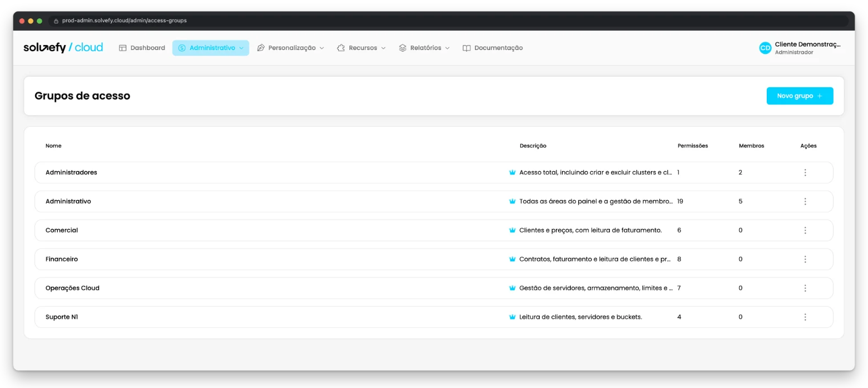Click the crown icon in Suporte N1 row
The width and height of the screenshot is (868, 388).
(x=512, y=317)
